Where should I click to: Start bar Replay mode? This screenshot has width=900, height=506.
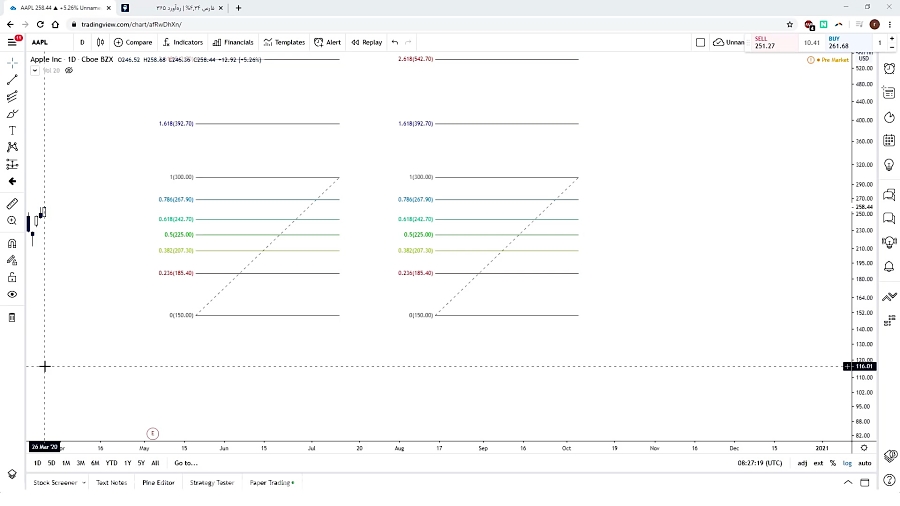coord(367,42)
